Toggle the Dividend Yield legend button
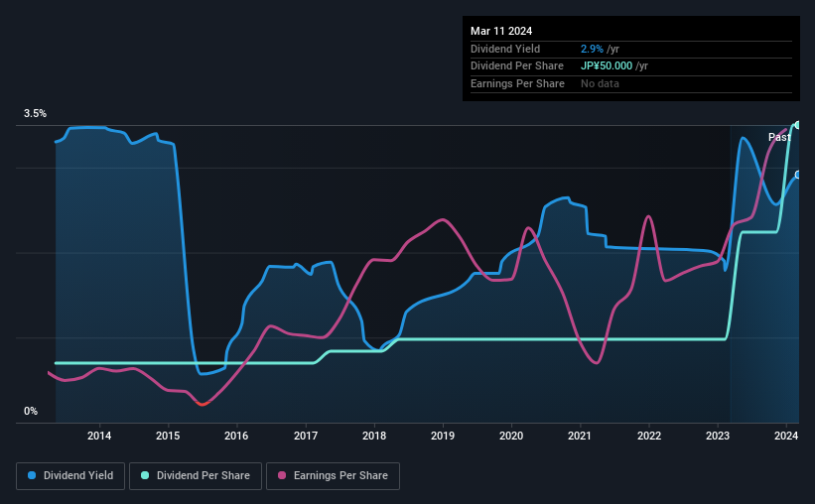 click(x=70, y=476)
